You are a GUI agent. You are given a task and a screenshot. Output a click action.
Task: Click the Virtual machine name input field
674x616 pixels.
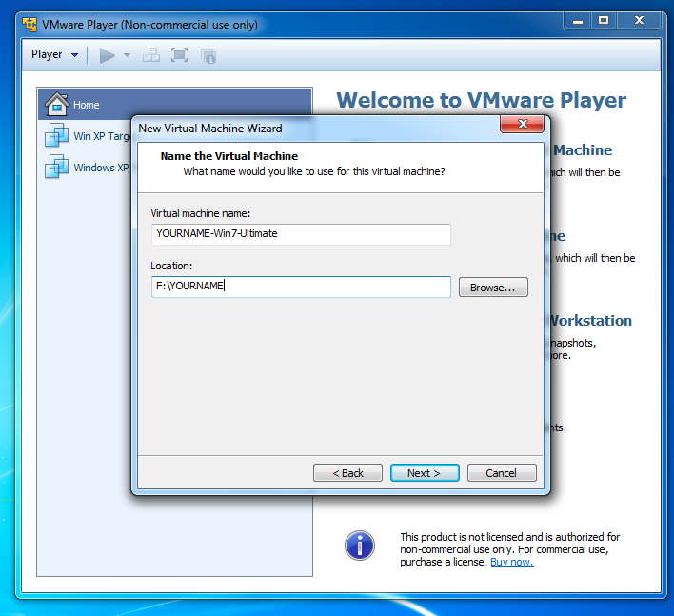[301, 234]
